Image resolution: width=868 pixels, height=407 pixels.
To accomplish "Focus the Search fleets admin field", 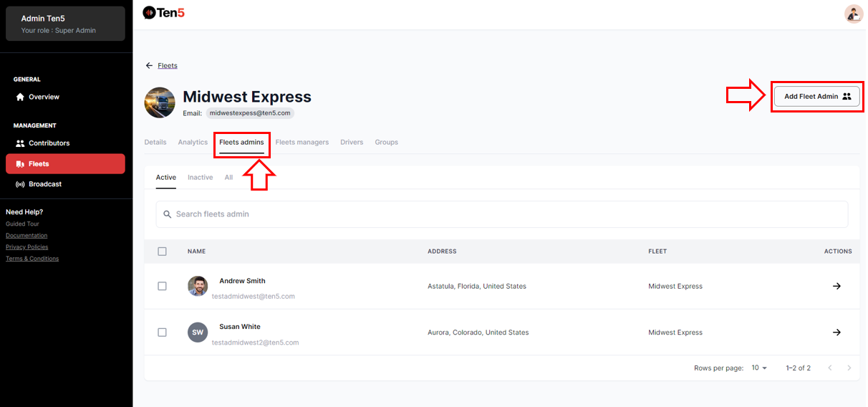I will [x=501, y=214].
